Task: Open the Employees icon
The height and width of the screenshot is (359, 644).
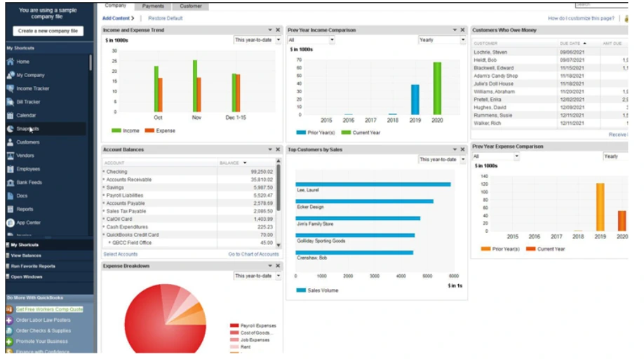Action: pyautogui.click(x=11, y=169)
